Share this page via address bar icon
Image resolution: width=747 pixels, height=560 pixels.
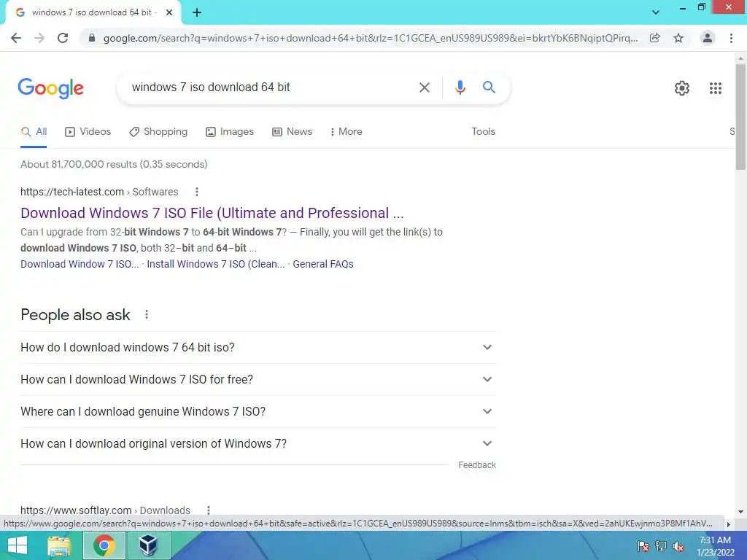coord(655,38)
